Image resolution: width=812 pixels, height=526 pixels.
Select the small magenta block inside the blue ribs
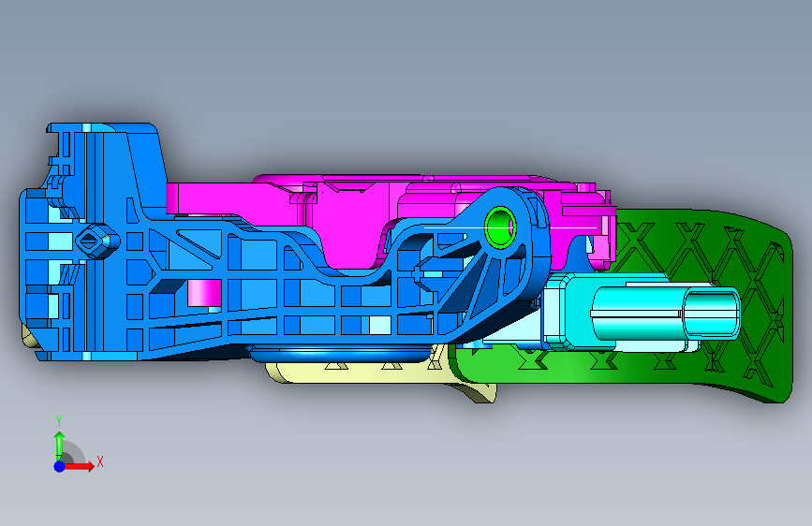click(204, 293)
